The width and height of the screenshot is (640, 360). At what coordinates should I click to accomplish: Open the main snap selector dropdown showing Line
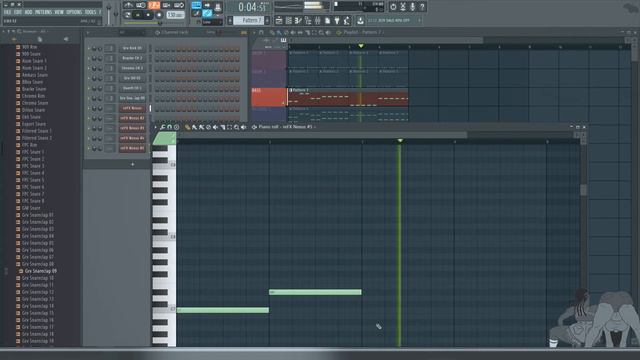coord(212,22)
